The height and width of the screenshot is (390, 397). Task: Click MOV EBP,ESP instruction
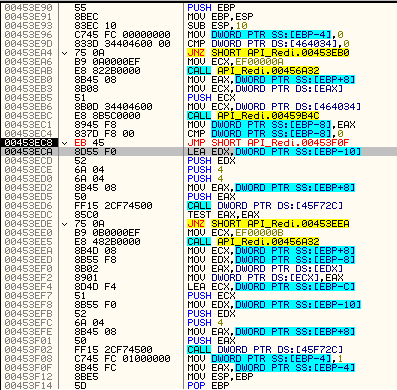220,16
